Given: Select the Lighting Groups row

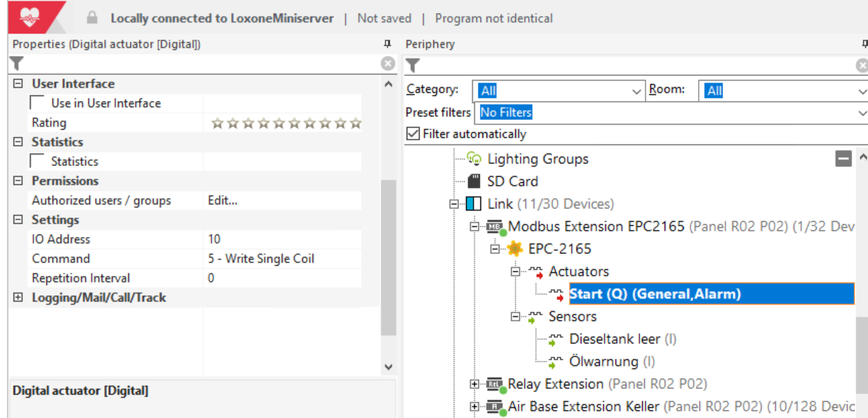Looking at the screenshot, I should point(538,159).
